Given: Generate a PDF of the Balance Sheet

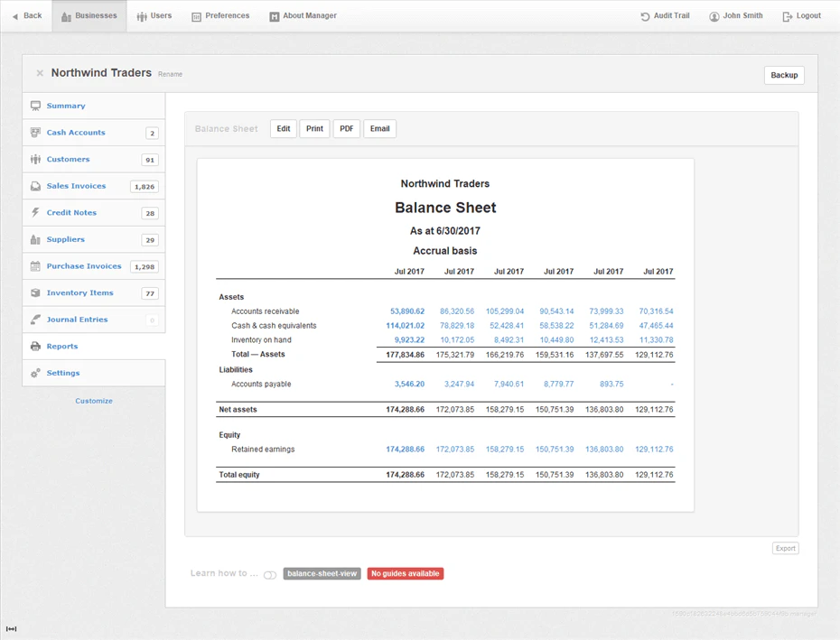Looking at the screenshot, I should click(347, 128).
